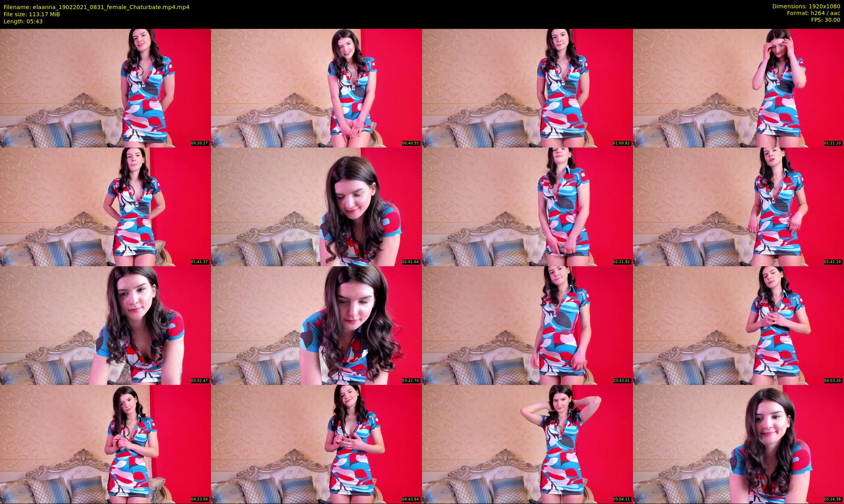This screenshot has width=844, height=504.
Task: Select the thumbnail stamped 03:22.74
Action: click(x=316, y=325)
